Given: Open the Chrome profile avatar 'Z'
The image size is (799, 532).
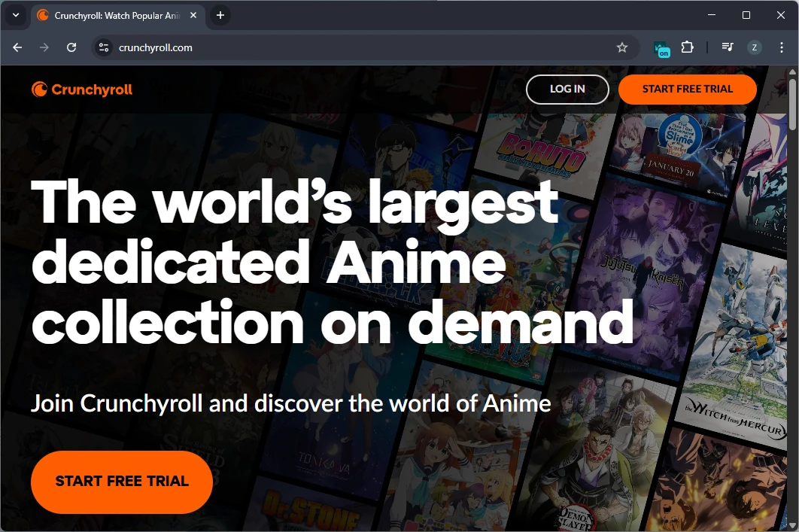Looking at the screenshot, I should (x=754, y=47).
